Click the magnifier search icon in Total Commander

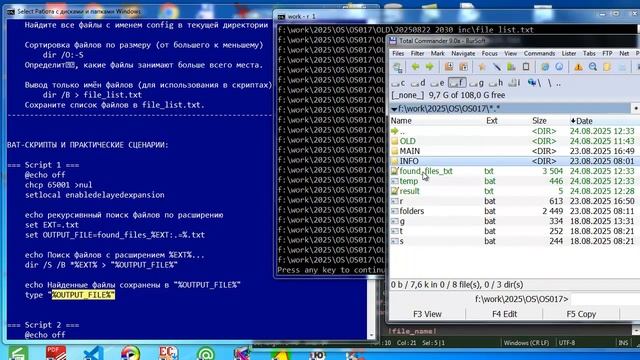593,67
